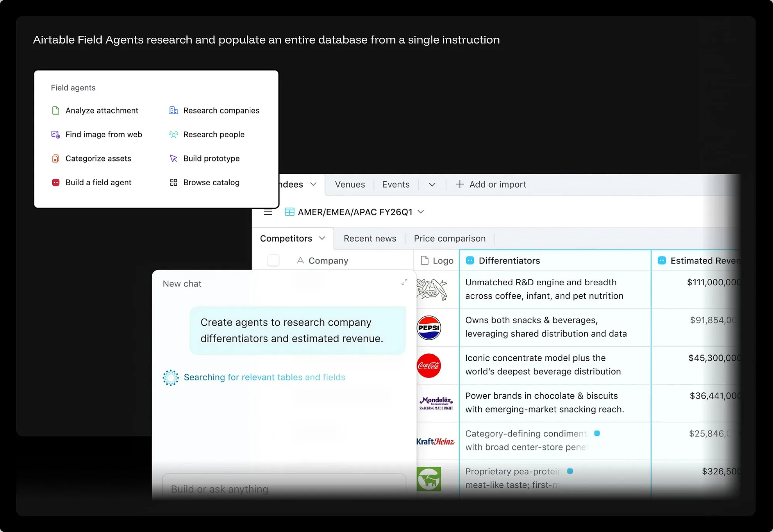Choose Analyze attachment from Field agents menu
The height and width of the screenshot is (532, 773).
coord(95,110)
